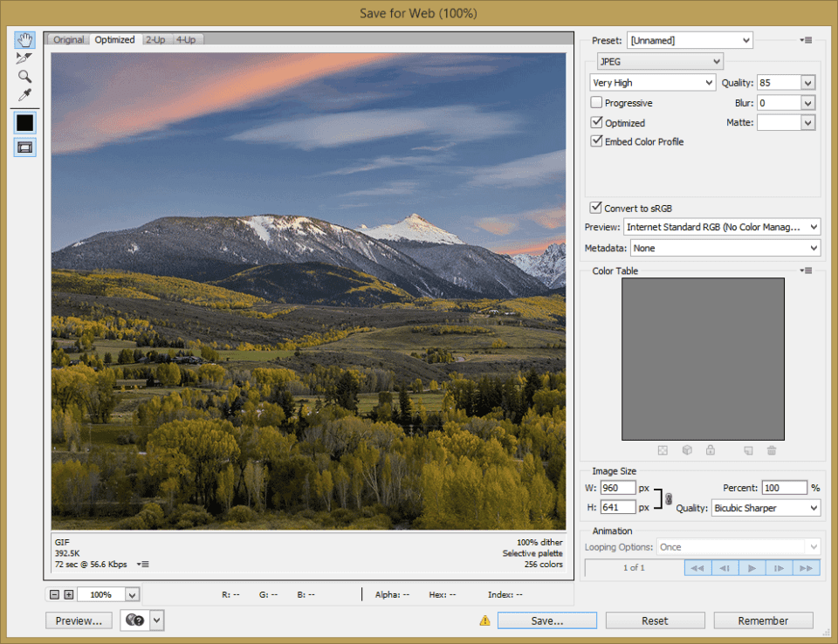
Task: Open the Color Table flyout menu
Action: pos(807,271)
